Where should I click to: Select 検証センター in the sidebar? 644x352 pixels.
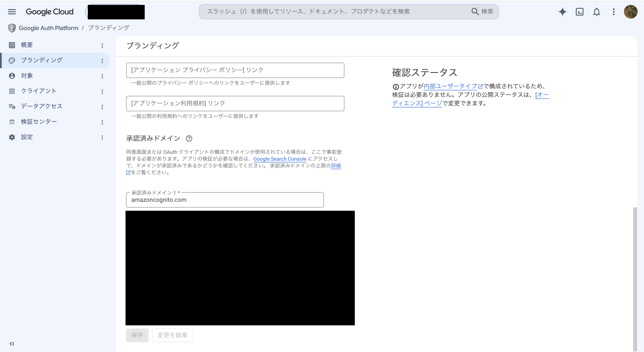point(55,122)
